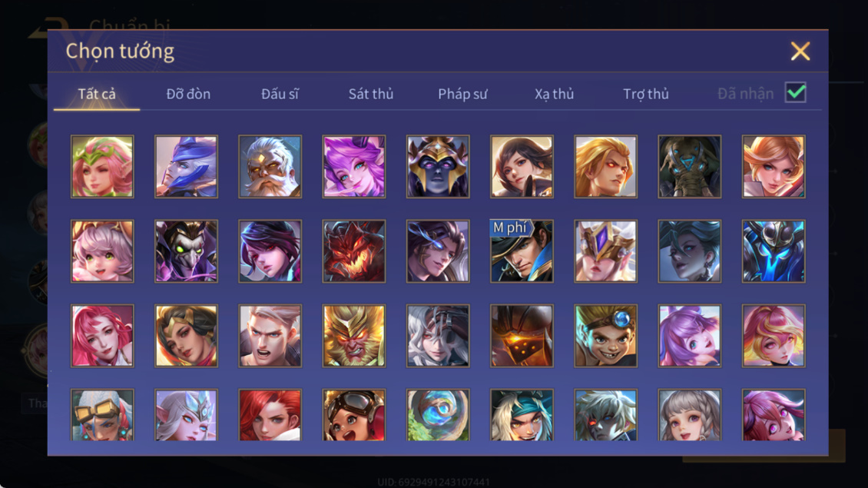Switch to the 'Pháp sư' tab
Image resolution: width=868 pixels, height=488 pixels.
pos(462,94)
